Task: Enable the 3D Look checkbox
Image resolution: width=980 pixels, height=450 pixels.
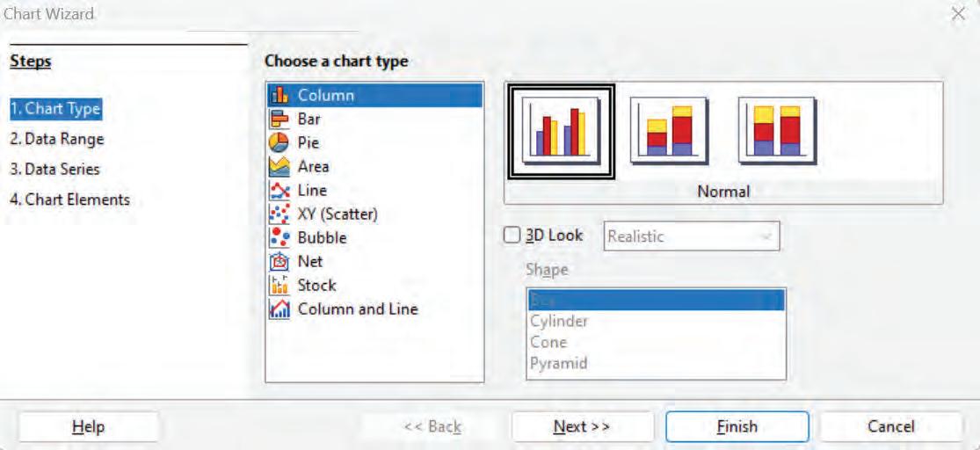Action: click(512, 236)
